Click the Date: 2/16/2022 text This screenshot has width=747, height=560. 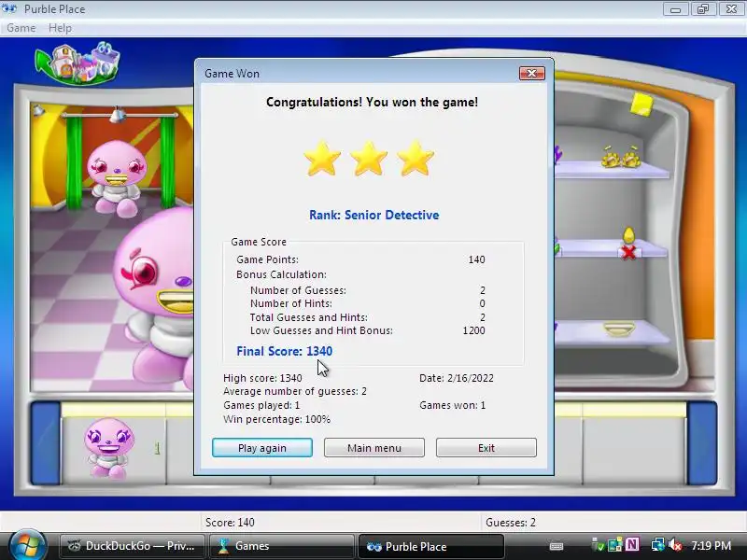[x=457, y=378]
